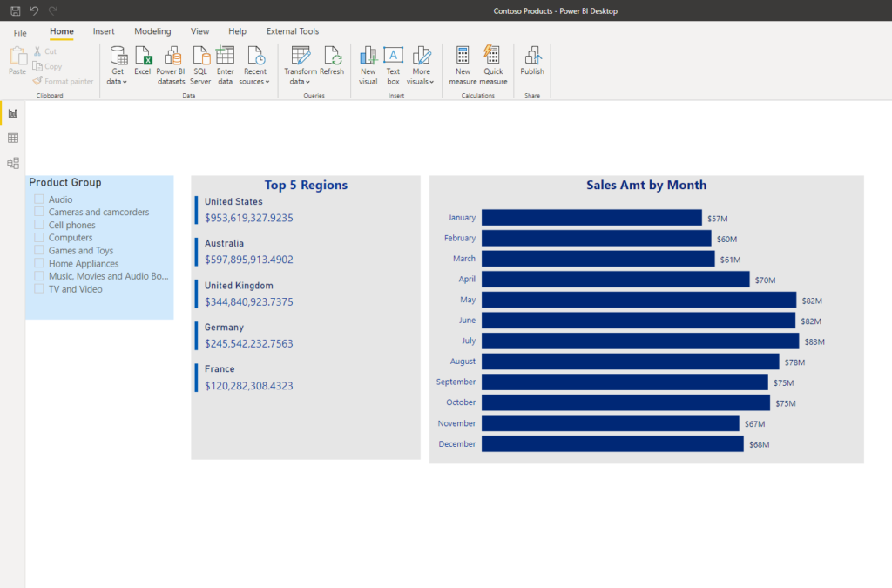Select the January bar in chart
This screenshot has height=588, width=892.
pos(591,218)
